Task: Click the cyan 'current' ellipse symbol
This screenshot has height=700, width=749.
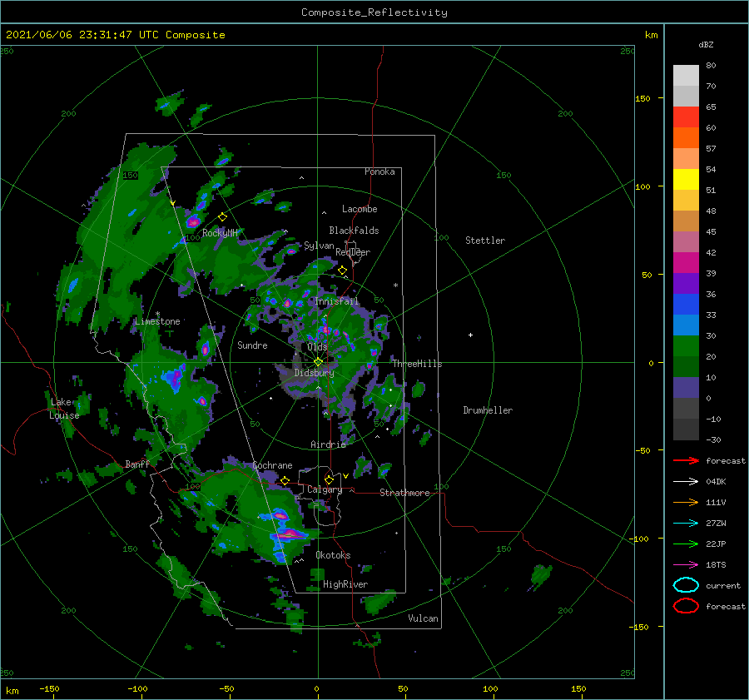Action: point(686,585)
